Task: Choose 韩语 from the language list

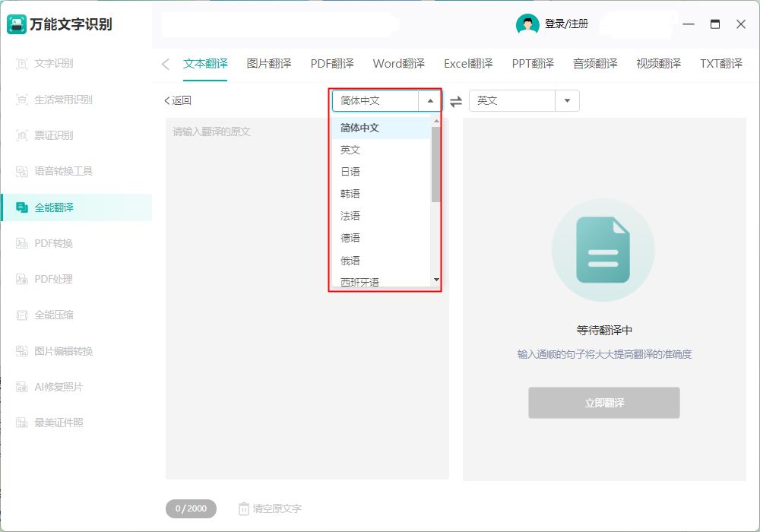Action: (x=381, y=194)
